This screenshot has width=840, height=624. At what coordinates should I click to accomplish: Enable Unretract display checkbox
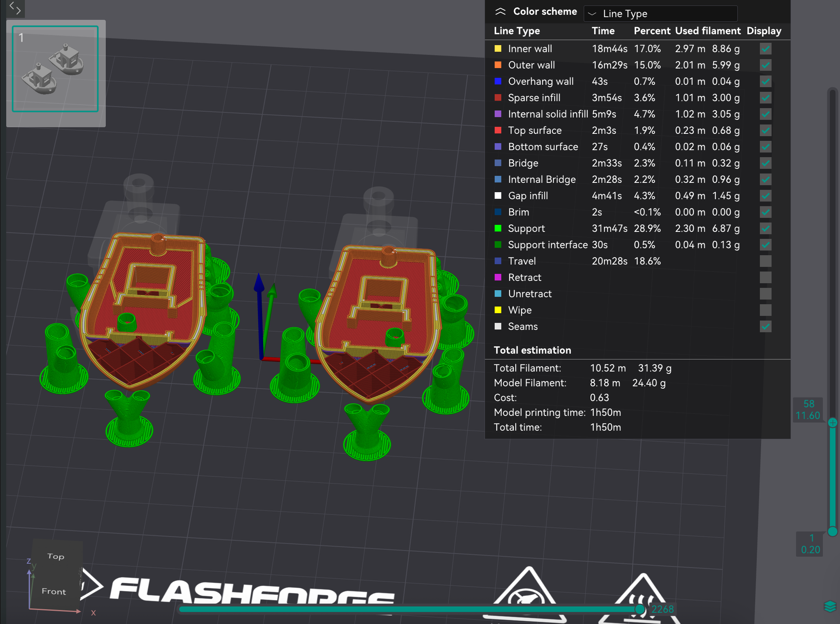765,294
